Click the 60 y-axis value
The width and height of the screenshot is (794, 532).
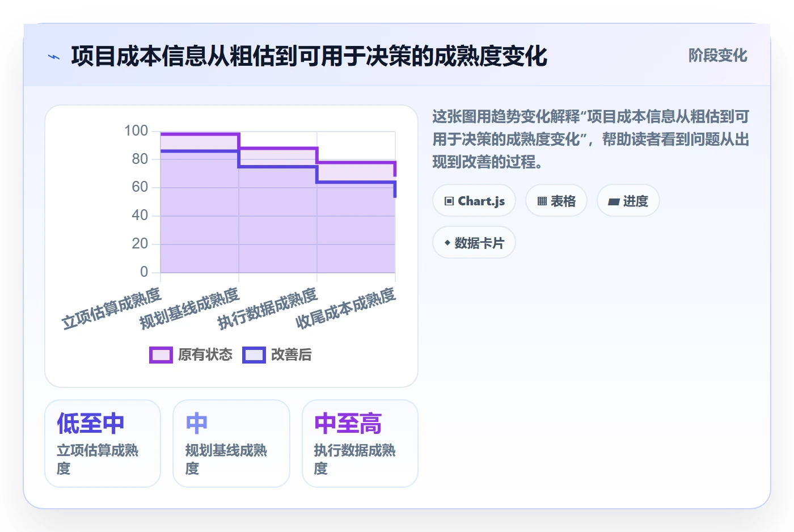point(140,187)
